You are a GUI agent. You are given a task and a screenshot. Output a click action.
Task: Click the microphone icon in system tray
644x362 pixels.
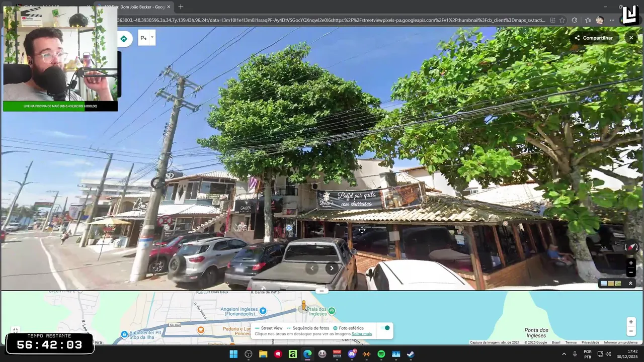(575, 354)
